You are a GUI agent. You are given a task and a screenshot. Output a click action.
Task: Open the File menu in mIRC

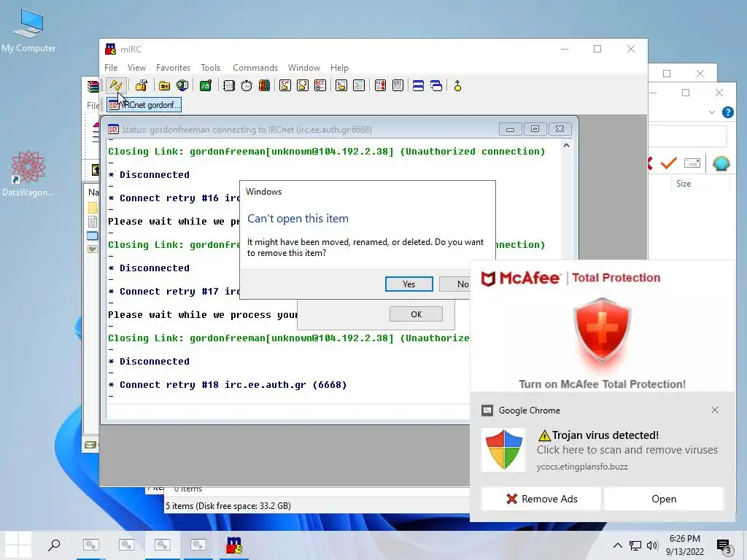(111, 68)
